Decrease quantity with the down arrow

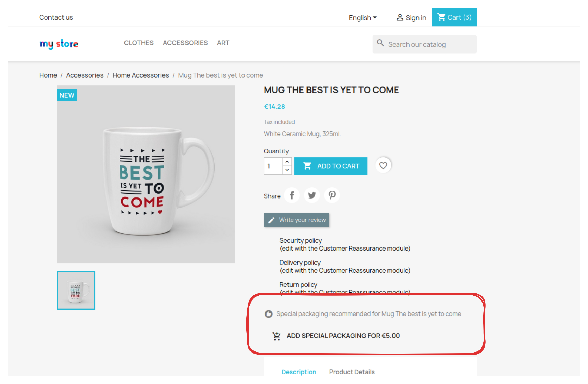coord(287,170)
